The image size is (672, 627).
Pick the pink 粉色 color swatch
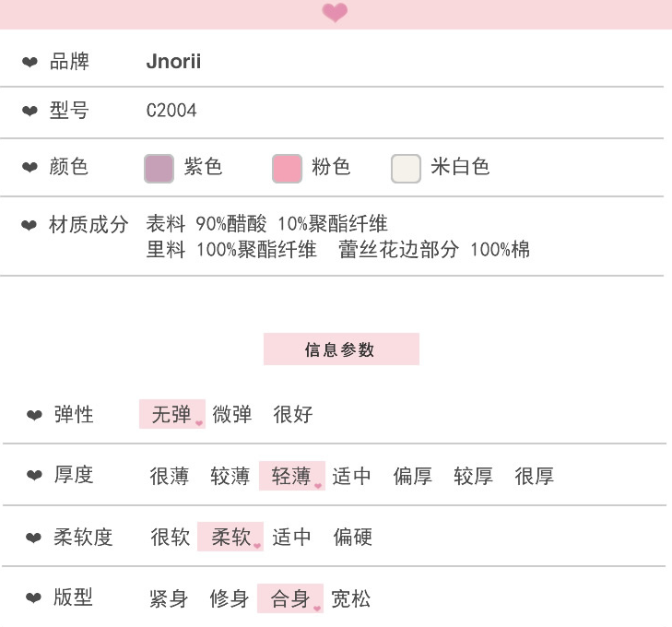pyautogui.click(x=288, y=168)
